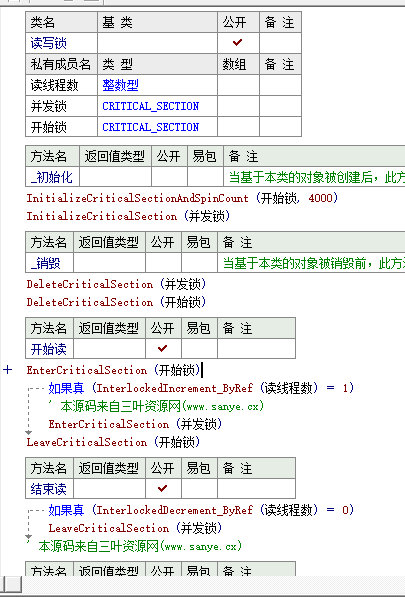Select CRITICAL_SECTION type in the 并发锁 row
Viewport: 405px width, 597px height.
[150, 106]
